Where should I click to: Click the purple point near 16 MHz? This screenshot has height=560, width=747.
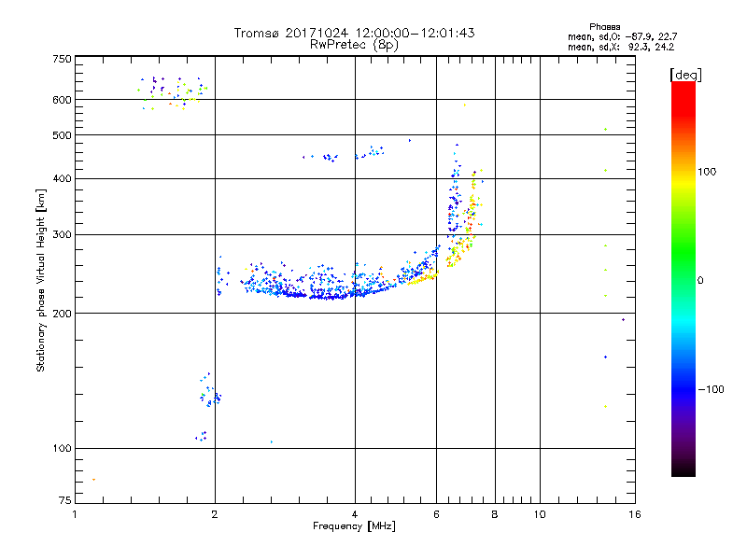[623, 319]
